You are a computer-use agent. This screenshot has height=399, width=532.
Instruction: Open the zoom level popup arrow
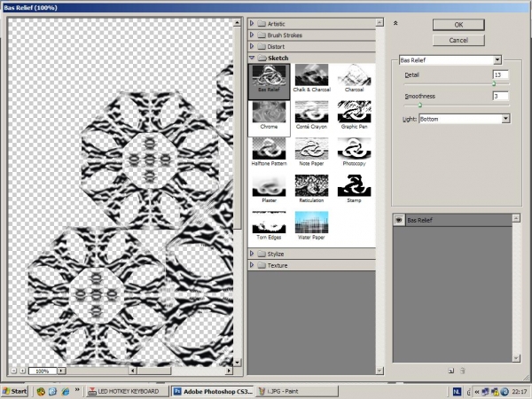coord(61,371)
